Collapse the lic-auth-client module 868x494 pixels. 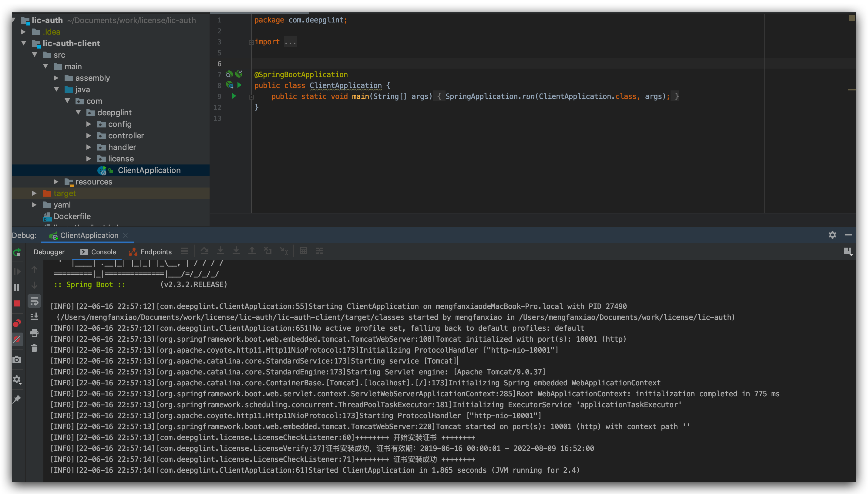(23, 43)
